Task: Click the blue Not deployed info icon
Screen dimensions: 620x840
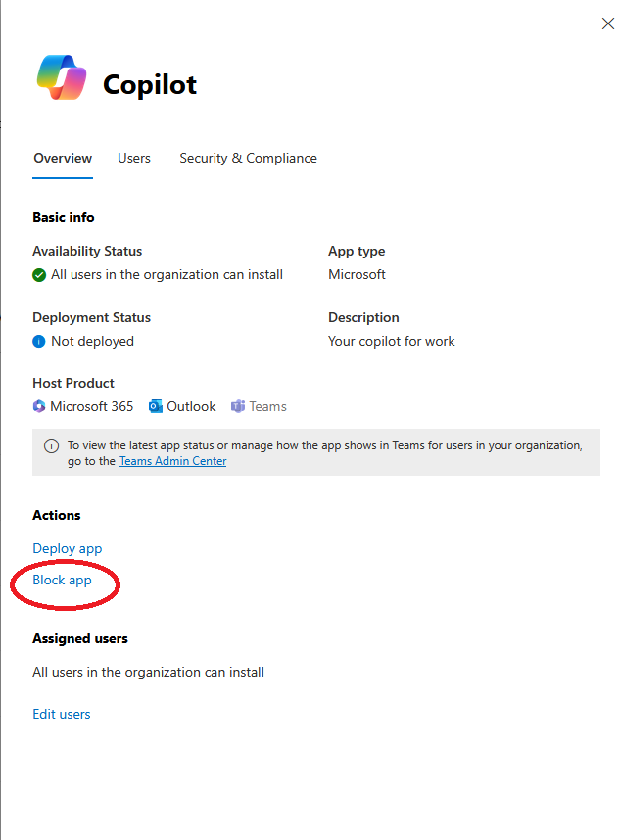Action: (39, 342)
